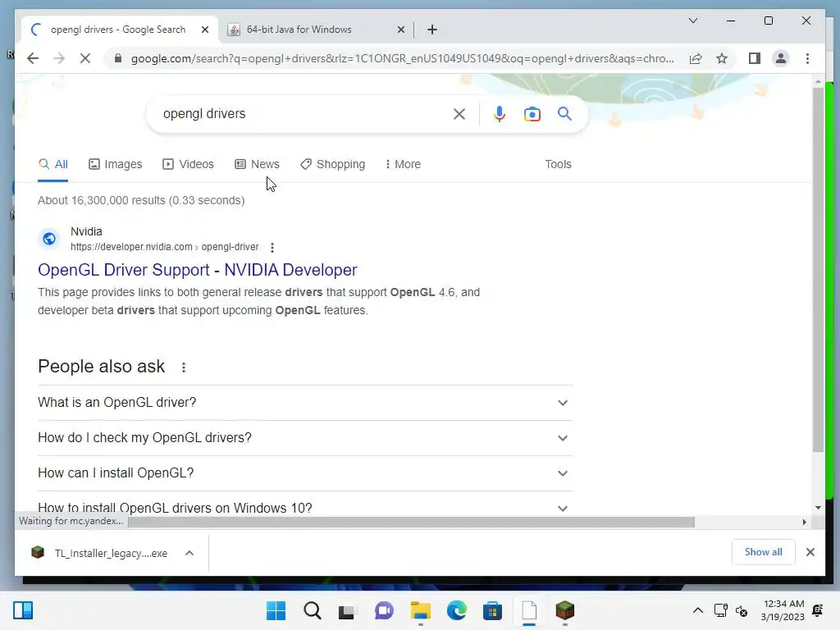Show all downloads
The image size is (840, 630).
pos(763,552)
